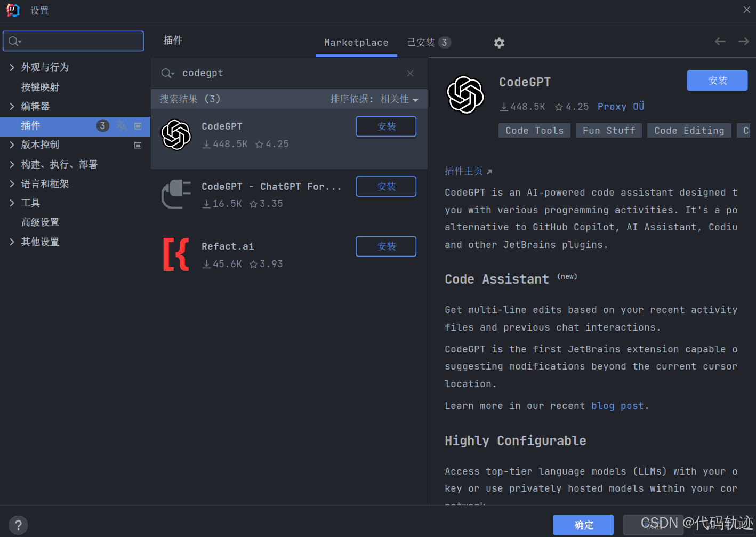This screenshot has width=756, height=537.
Task: Open search history dropdown in settings search
Action: 20,42
